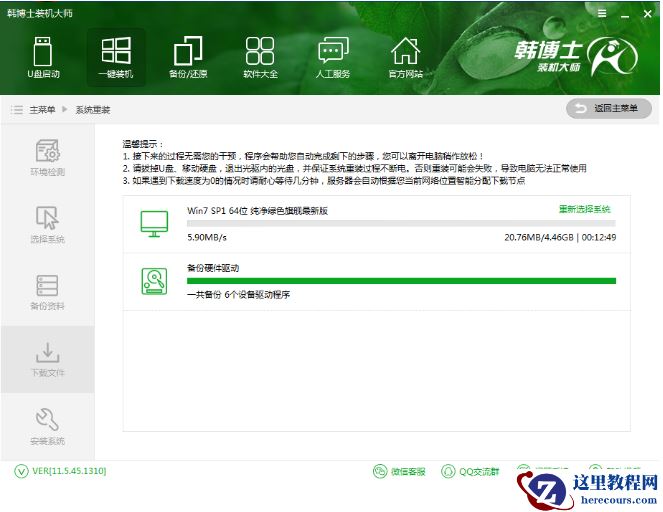
Task: Click the hard disk icon for driver backup
Action: click(154, 281)
